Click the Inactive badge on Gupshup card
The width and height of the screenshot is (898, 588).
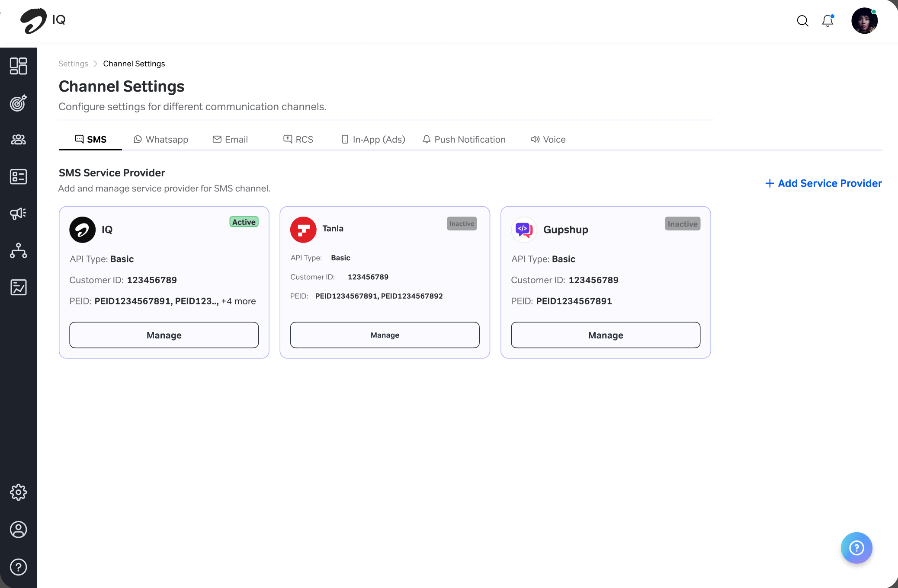tap(683, 224)
